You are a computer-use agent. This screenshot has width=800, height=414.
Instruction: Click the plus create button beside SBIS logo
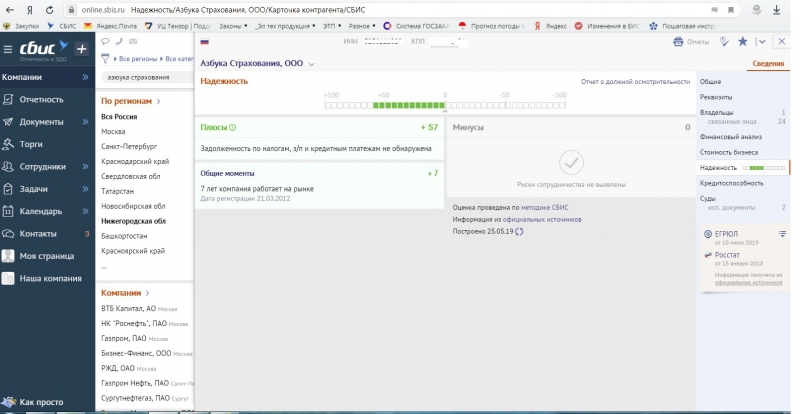pos(81,49)
